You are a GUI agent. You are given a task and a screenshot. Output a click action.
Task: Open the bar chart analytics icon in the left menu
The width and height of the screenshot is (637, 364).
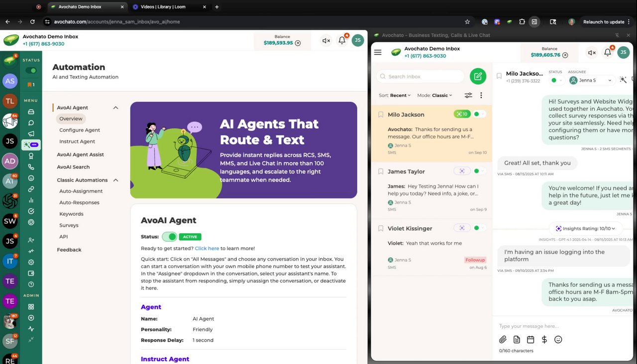(x=31, y=200)
